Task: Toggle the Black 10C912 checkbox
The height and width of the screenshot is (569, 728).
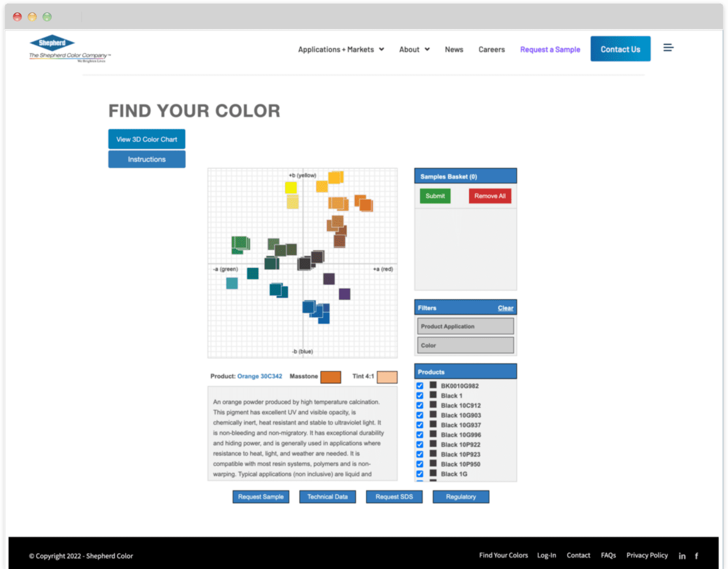Action: [420, 405]
